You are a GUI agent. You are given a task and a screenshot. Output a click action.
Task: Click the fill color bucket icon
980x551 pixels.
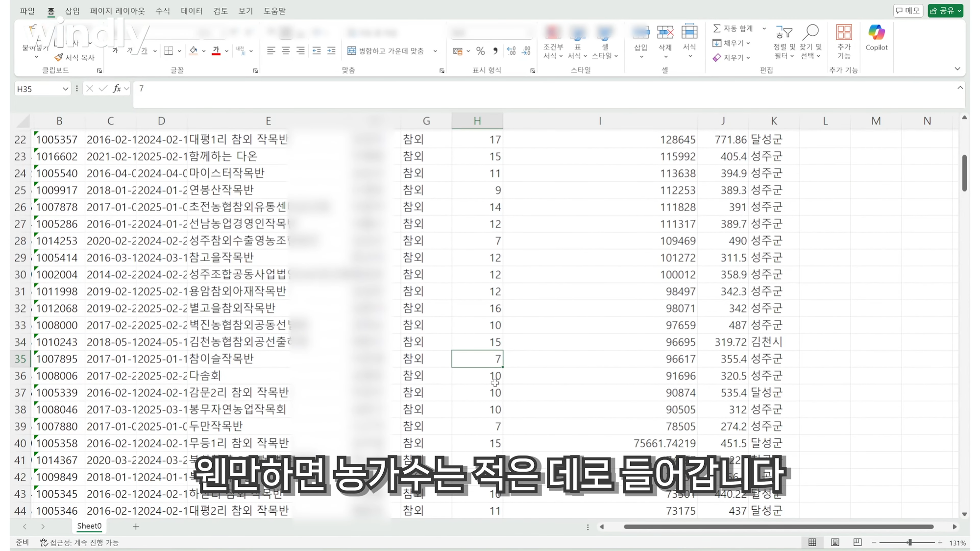pos(194,50)
